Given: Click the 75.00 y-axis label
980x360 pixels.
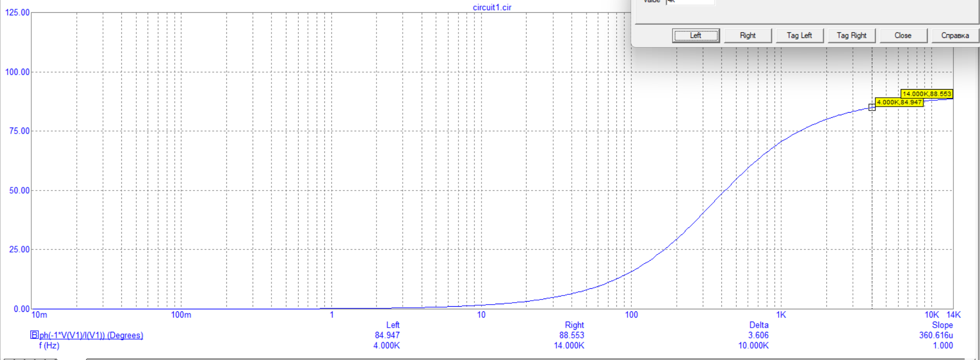Looking at the screenshot, I should point(19,131).
